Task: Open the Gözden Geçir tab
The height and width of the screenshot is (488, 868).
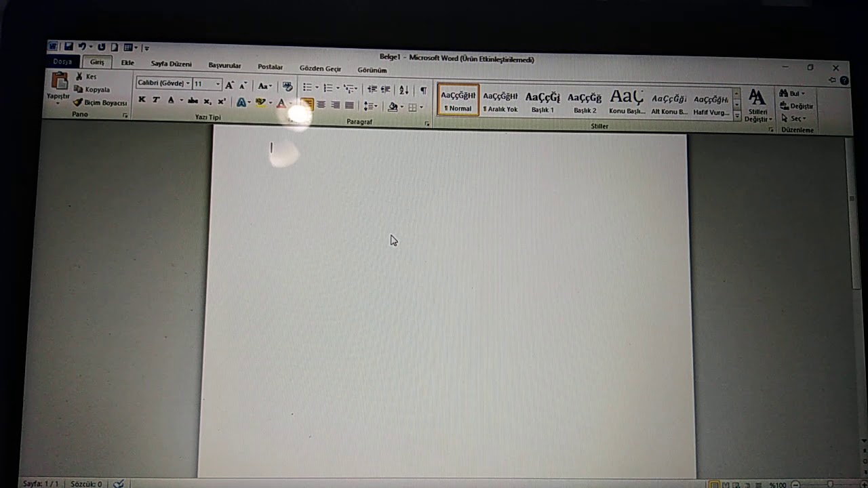Action: 320,68
